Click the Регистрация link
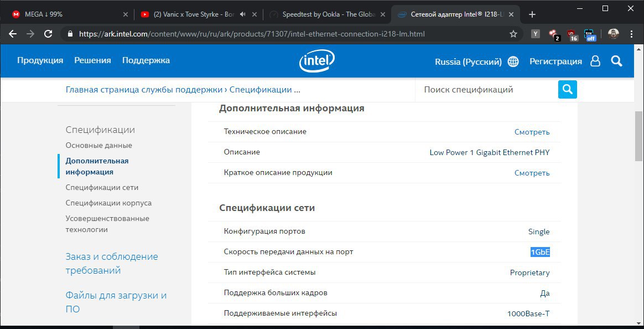The image size is (644, 329). click(x=555, y=61)
